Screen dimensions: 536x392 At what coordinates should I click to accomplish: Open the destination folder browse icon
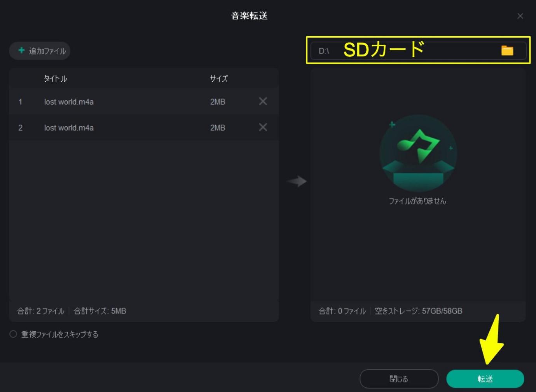click(x=507, y=51)
